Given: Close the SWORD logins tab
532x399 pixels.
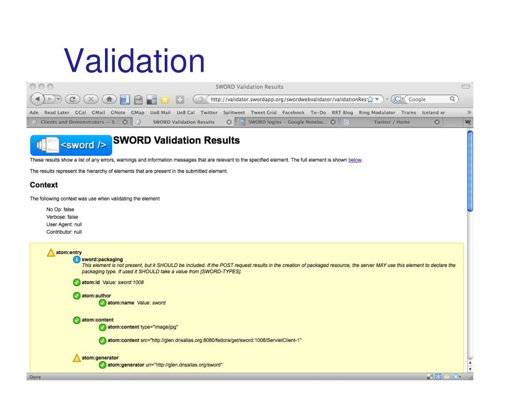Looking at the screenshot, I should pyautogui.click(x=333, y=122).
